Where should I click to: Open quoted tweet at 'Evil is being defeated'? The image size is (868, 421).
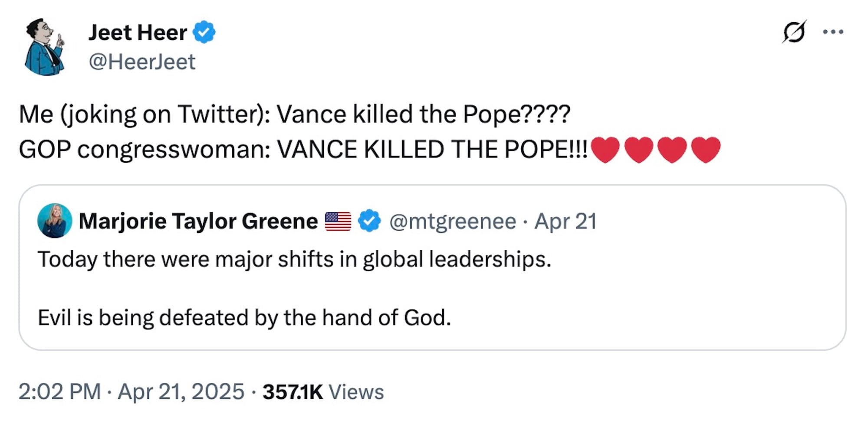[244, 317]
